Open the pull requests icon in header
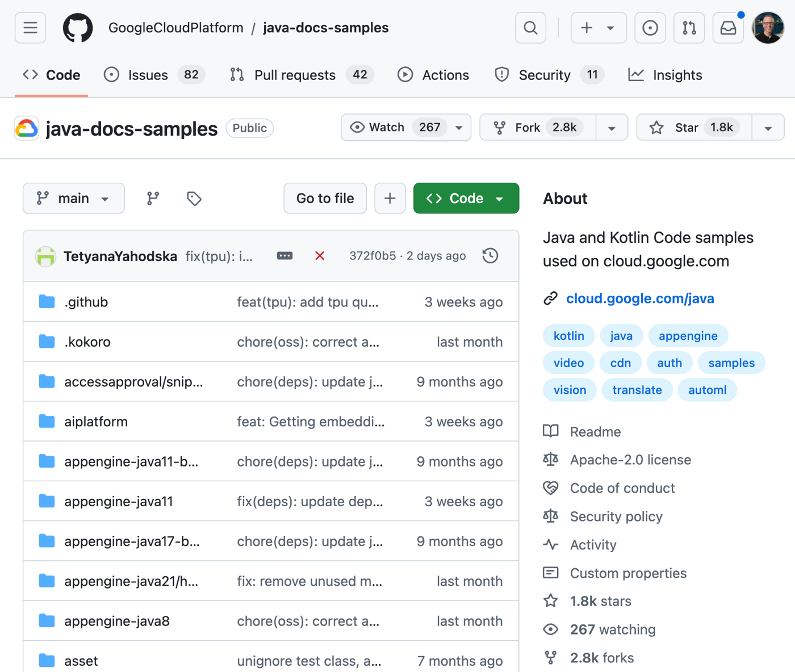Image resolution: width=795 pixels, height=672 pixels. tap(689, 28)
